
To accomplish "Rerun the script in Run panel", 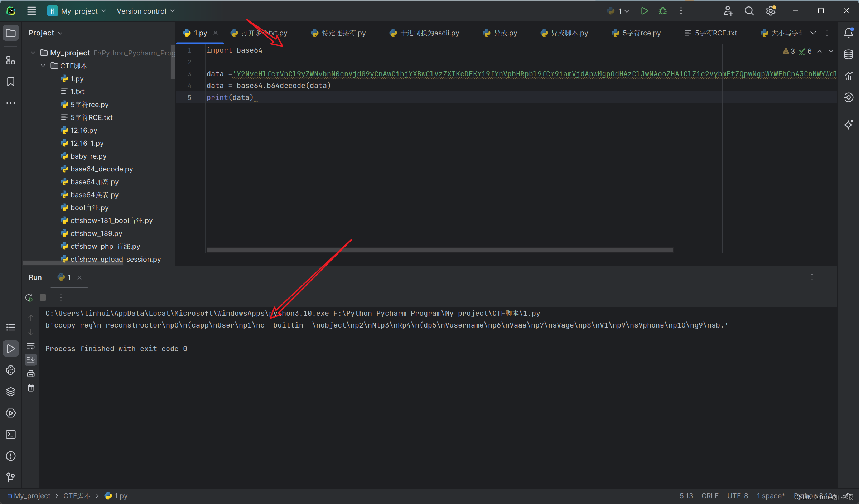I will 29,297.
